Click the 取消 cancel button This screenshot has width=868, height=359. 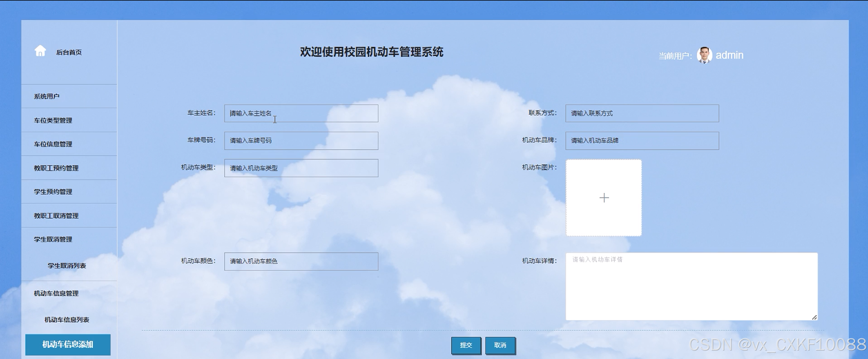click(x=500, y=345)
